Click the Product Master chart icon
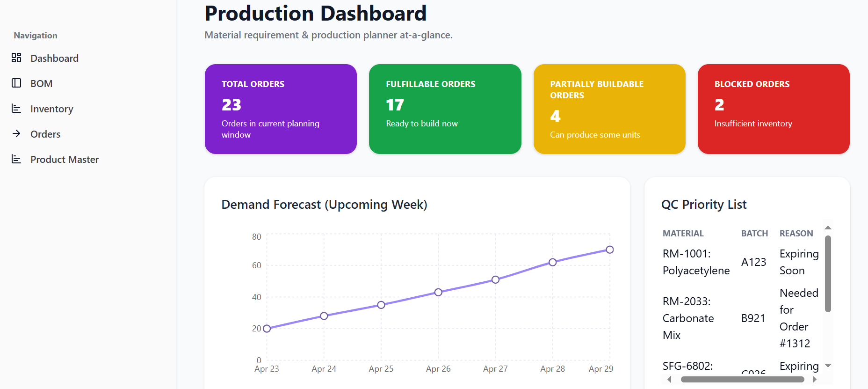This screenshot has height=389, width=868. point(16,159)
